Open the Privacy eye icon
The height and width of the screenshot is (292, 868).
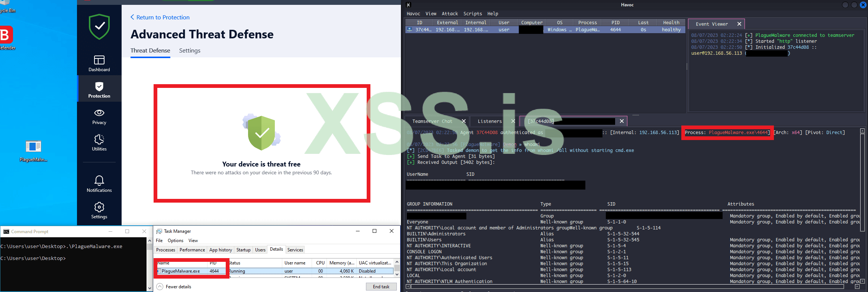coord(99,113)
